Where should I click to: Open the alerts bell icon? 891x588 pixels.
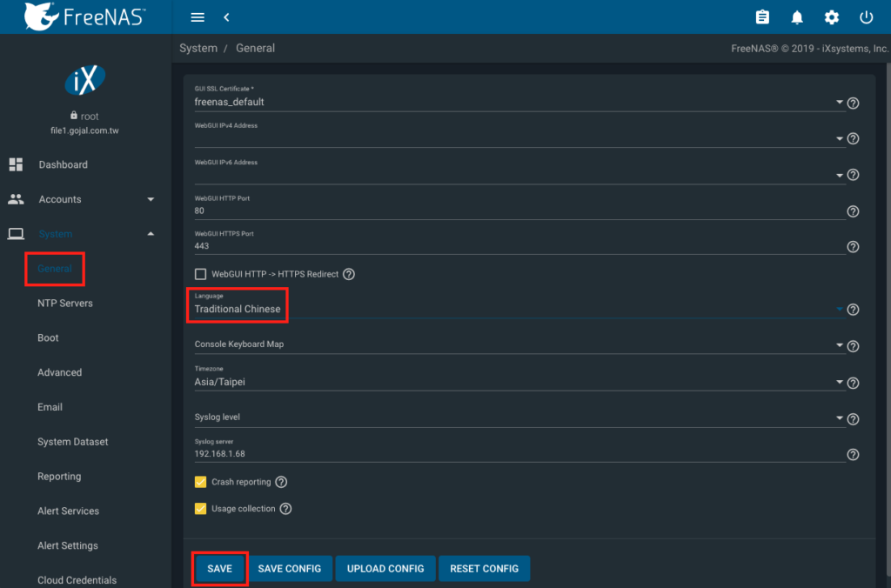click(797, 17)
